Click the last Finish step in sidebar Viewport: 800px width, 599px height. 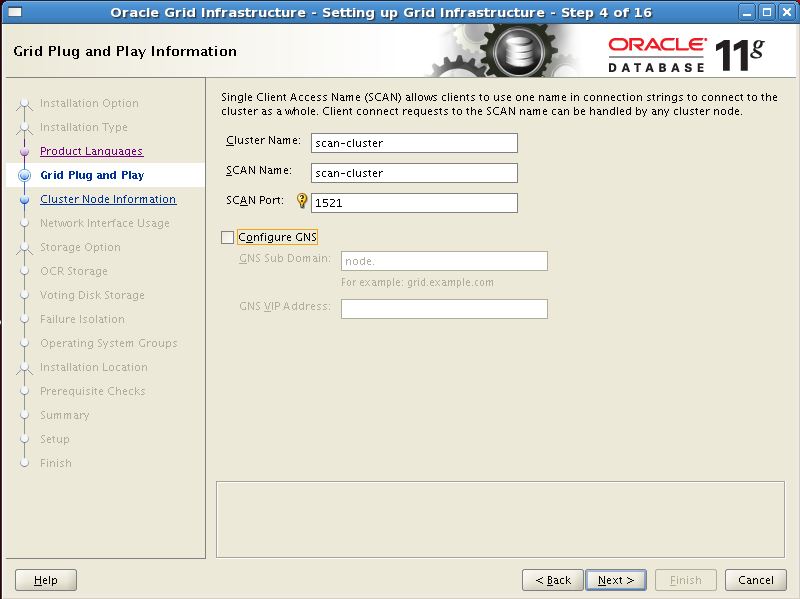[x=56, y=463]
